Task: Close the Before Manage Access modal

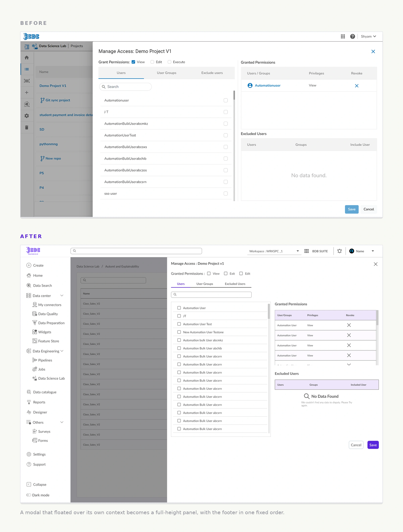Action: tap(373, 51)
